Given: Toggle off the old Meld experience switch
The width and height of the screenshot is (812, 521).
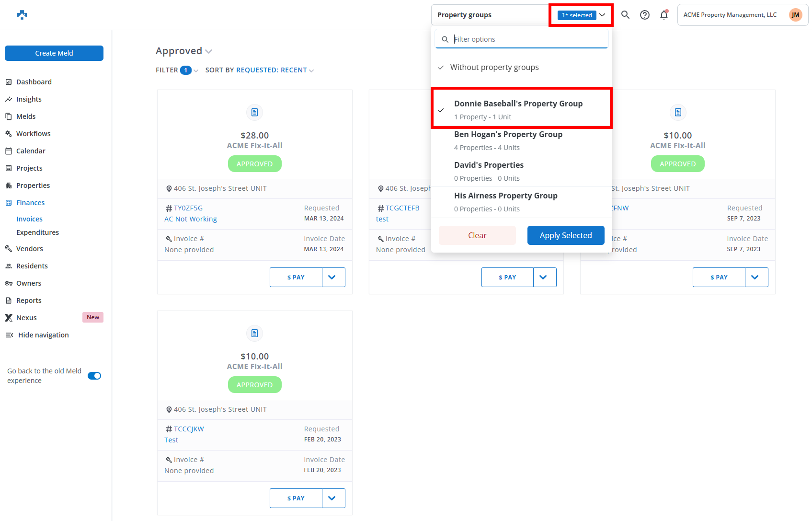Looking at the screenshot, I should [94, 376].
